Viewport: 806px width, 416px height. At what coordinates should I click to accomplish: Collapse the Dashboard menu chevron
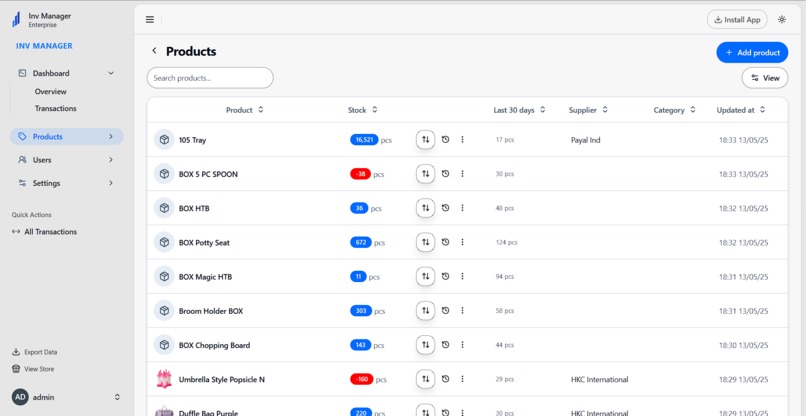coord(111,73)
